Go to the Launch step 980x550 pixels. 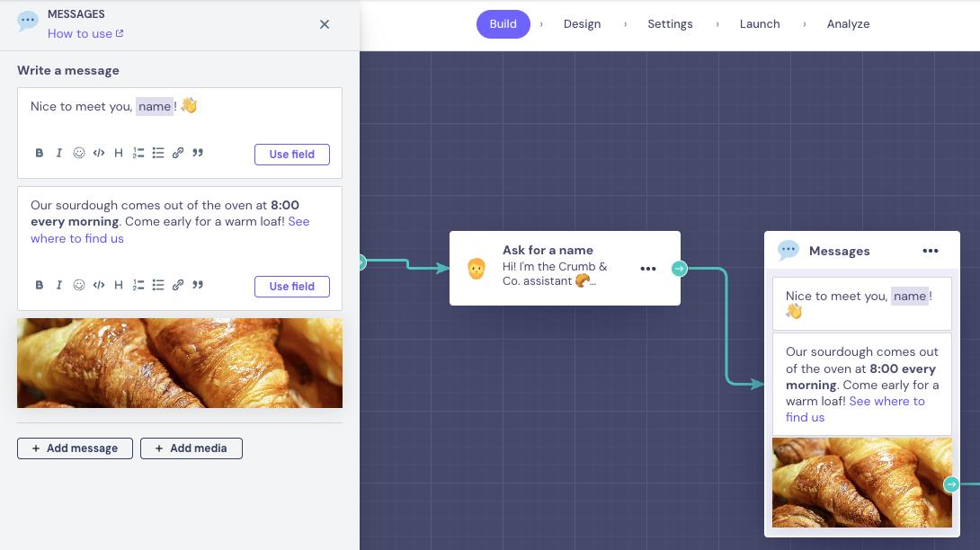(x=760, y=24)
